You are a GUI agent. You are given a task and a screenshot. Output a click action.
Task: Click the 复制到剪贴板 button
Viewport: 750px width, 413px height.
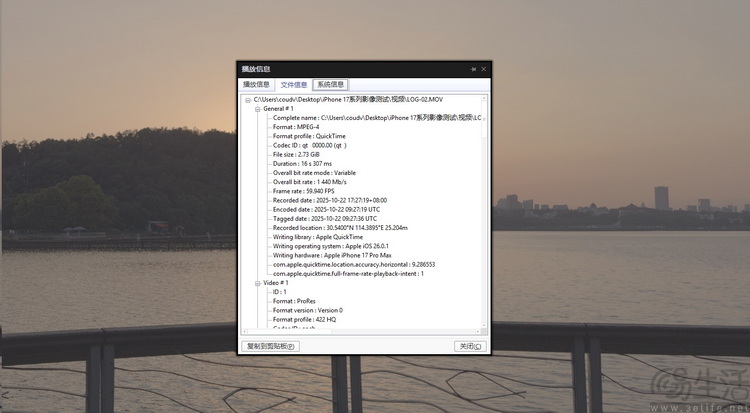click(x=270, y=346)
